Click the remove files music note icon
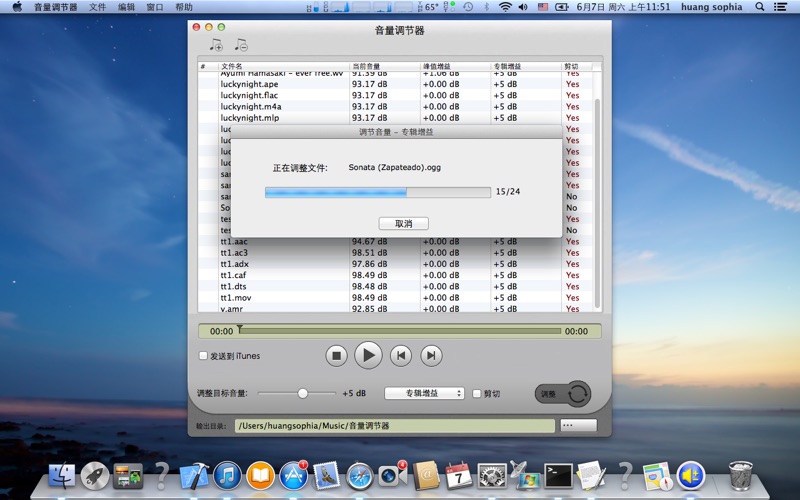The width and height of the screenshot is (800, 500). click(240, 45)
